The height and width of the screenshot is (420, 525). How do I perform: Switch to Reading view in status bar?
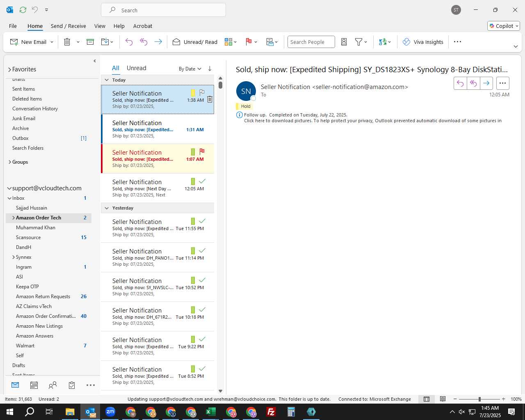(443, 399)
